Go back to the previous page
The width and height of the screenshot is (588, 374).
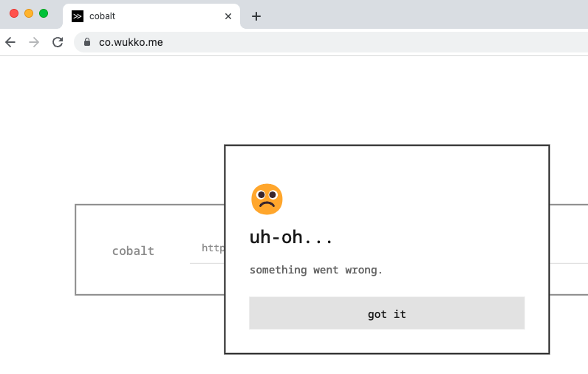(x=10, y=42)
